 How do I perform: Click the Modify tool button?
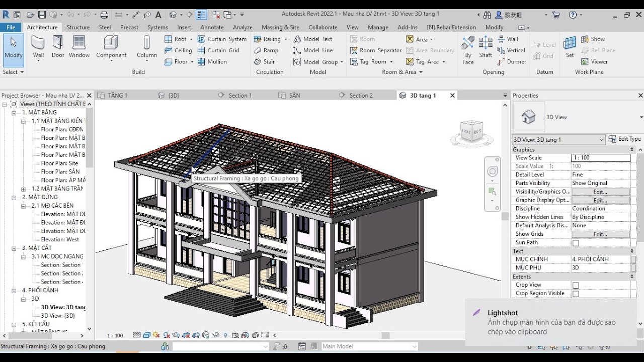click(14, 50)
